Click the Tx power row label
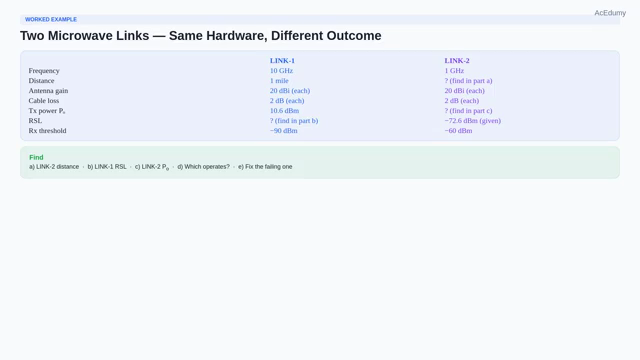Viewport: 640px width, 360px height. (x=47, y=111)
